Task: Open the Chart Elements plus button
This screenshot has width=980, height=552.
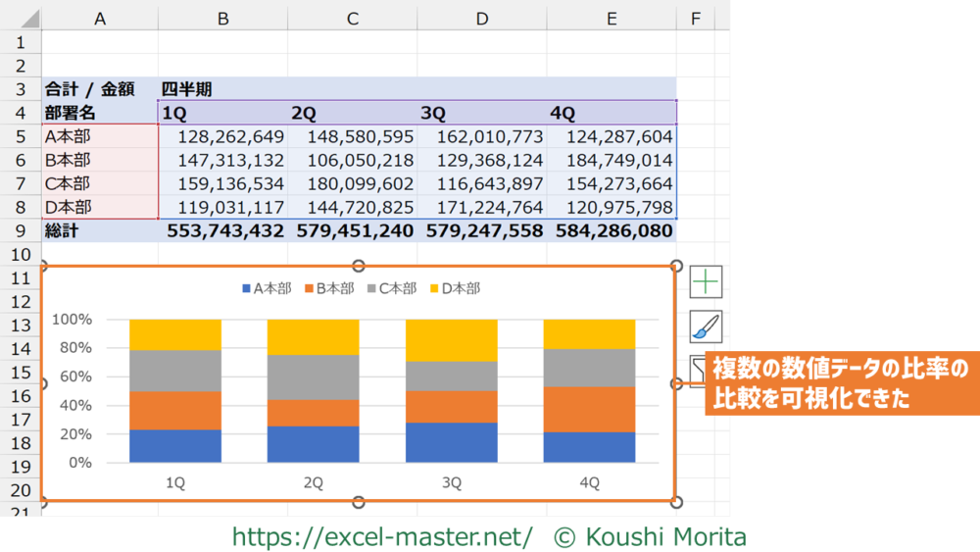Action: [706, 282]
